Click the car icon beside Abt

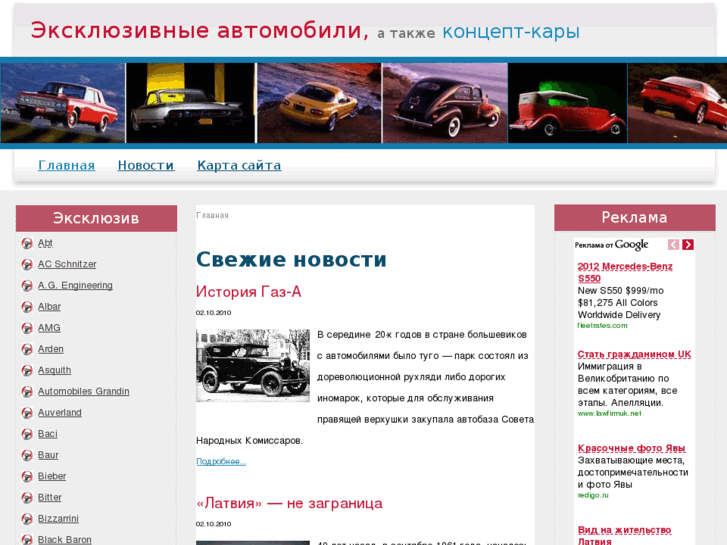pyautogui.click(x=27, y=243)
